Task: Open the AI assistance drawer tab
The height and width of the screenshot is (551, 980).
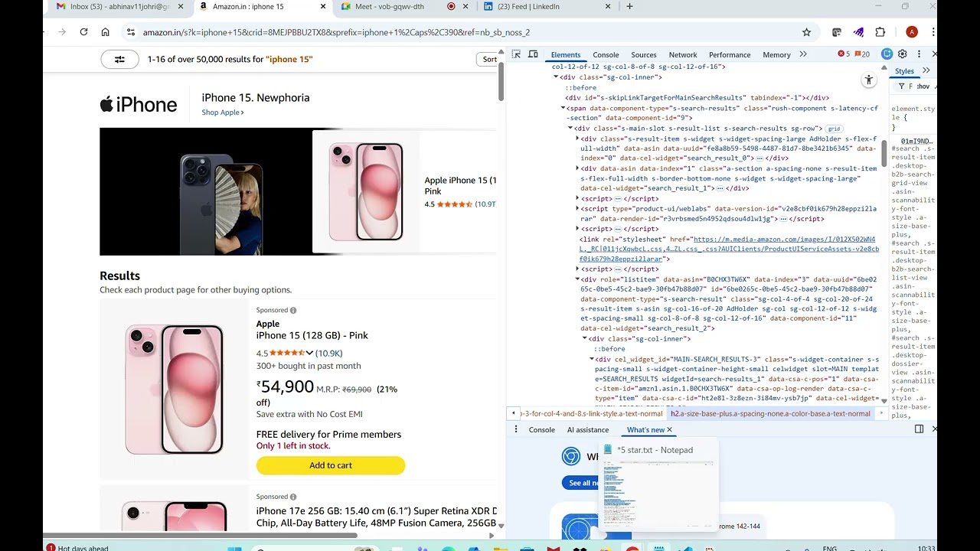Action: point(588,430)
